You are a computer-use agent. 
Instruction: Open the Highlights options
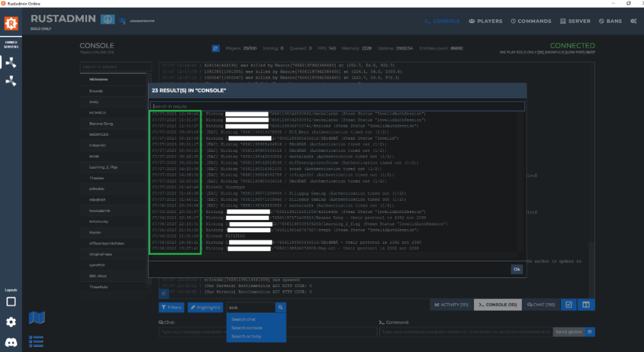205,308
